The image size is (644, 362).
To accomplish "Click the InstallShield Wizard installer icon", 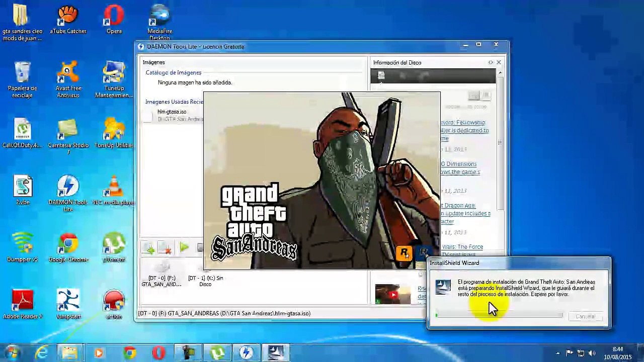I will tap(443, 287).
